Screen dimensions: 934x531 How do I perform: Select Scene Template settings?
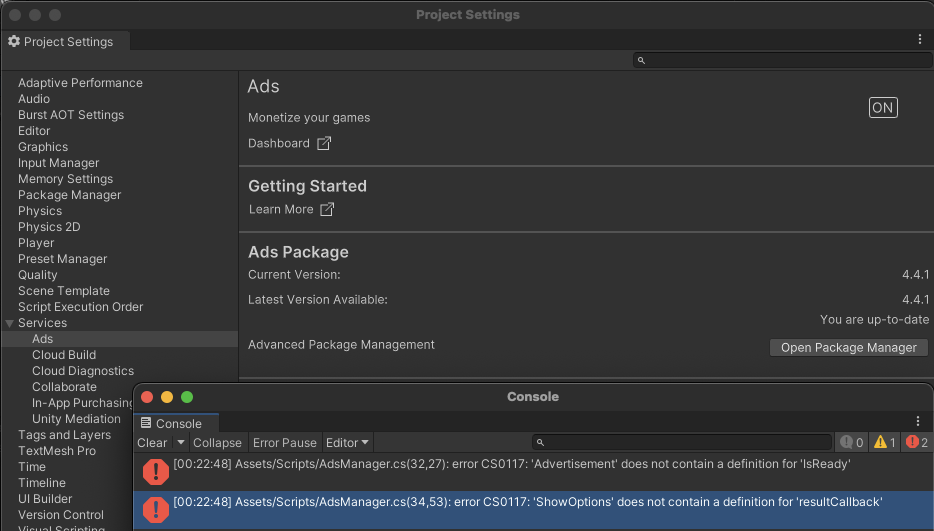64,291
